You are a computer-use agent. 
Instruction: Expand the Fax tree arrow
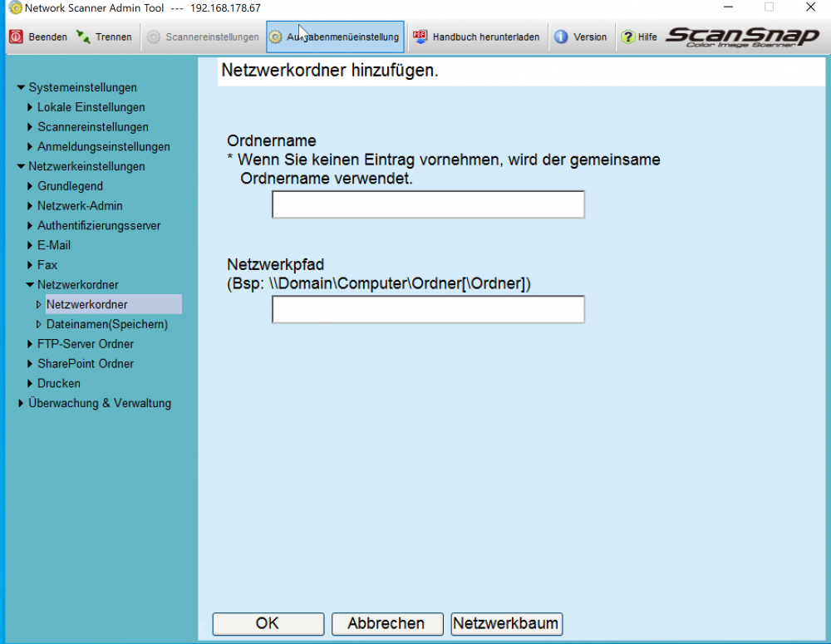[x=30, y=264]
